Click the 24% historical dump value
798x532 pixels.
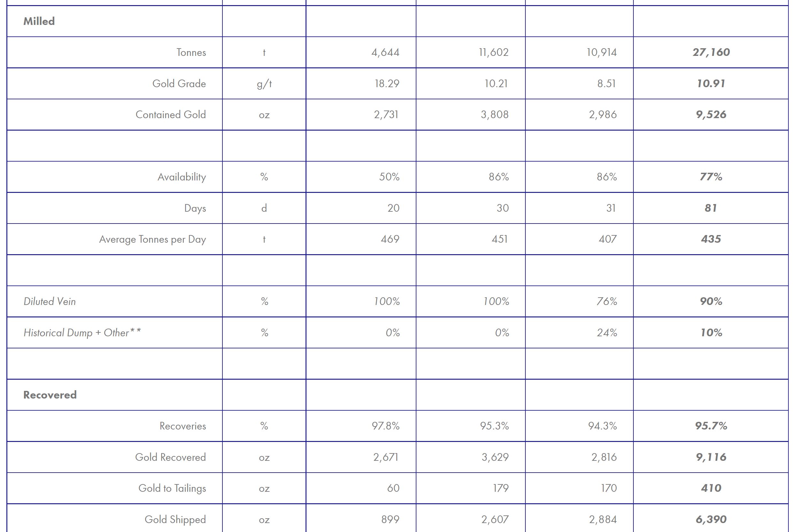click(607, 332)
